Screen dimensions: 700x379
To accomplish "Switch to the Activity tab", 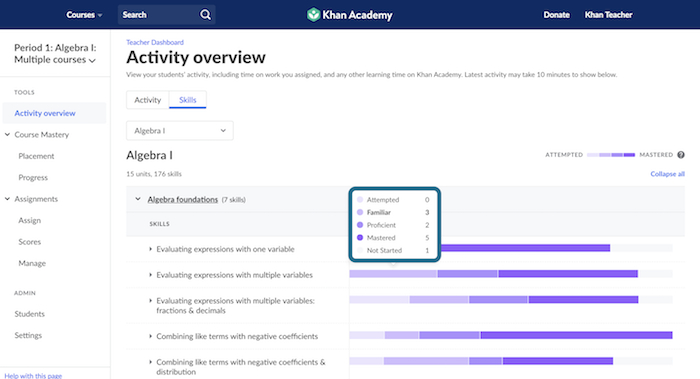I will coord(148,100).
